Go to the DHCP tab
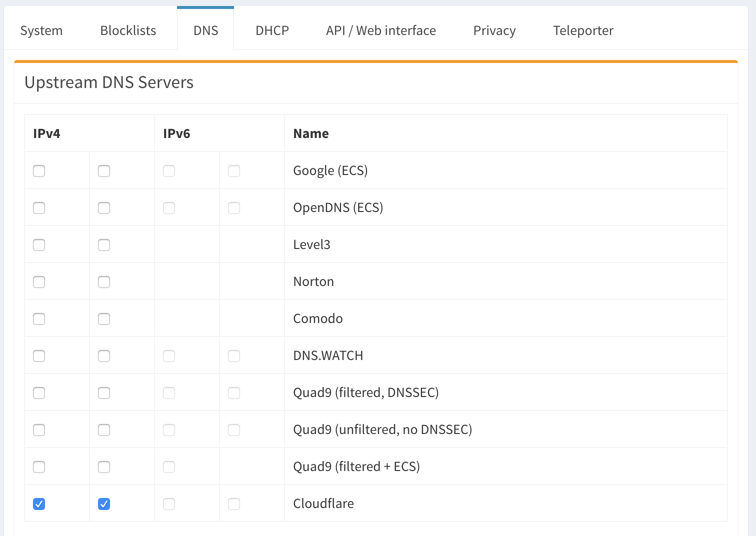 (272, 30)
